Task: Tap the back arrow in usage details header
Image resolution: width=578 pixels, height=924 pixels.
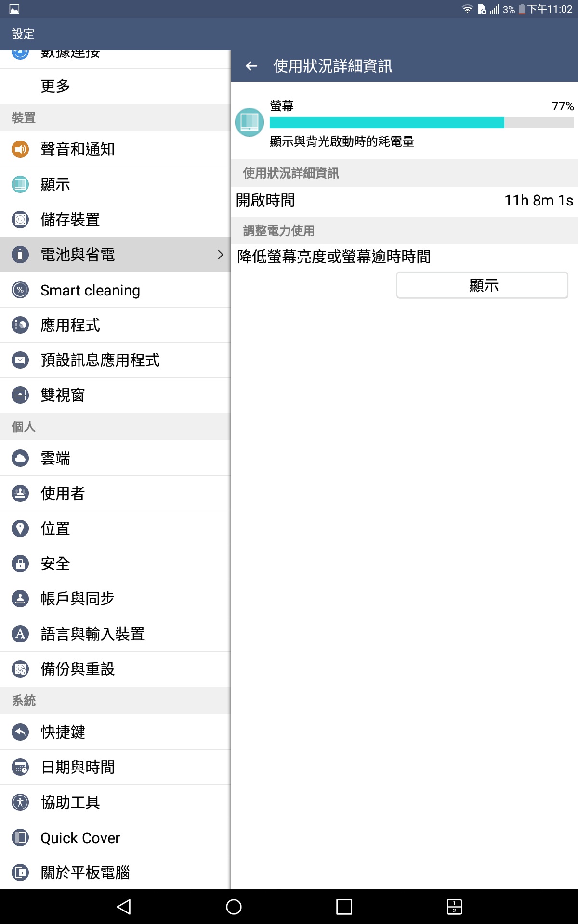Action: tap(251, 66)
